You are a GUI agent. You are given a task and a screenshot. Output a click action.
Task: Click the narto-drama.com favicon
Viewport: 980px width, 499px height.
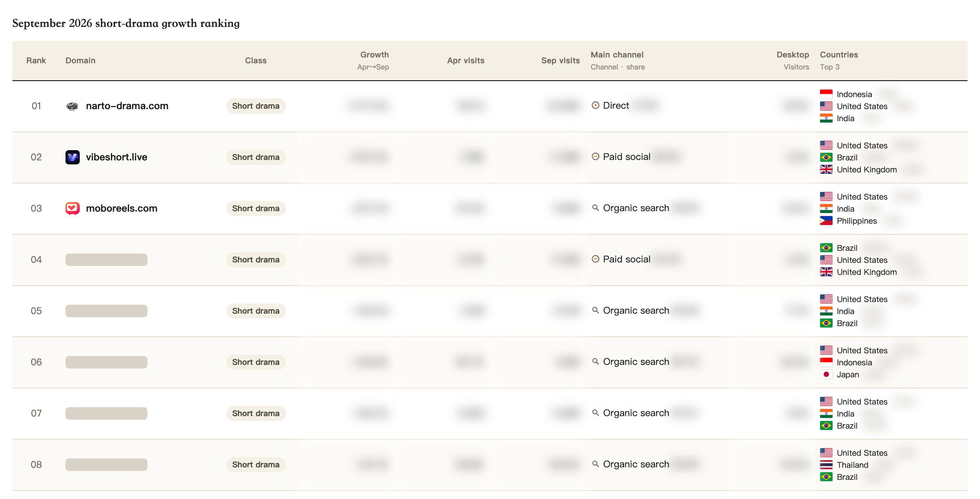[x=72, y=106]
